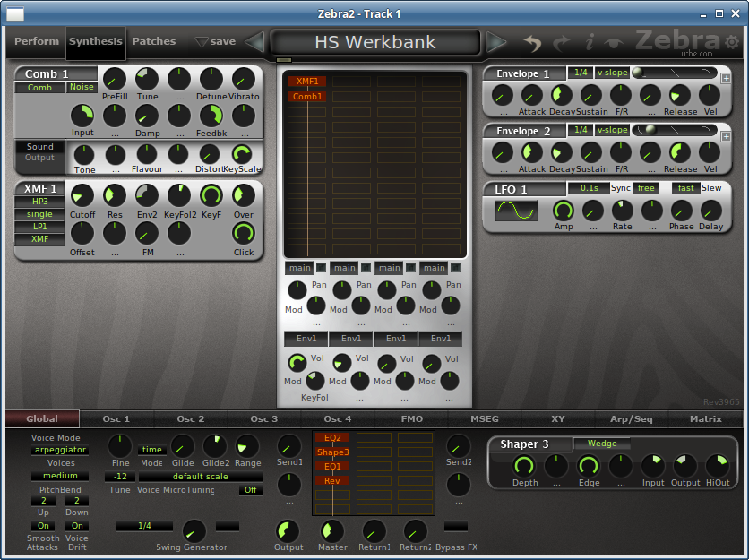Open the save menu triangle
Screen dimensions: 749x560
(x=202, y=41)
